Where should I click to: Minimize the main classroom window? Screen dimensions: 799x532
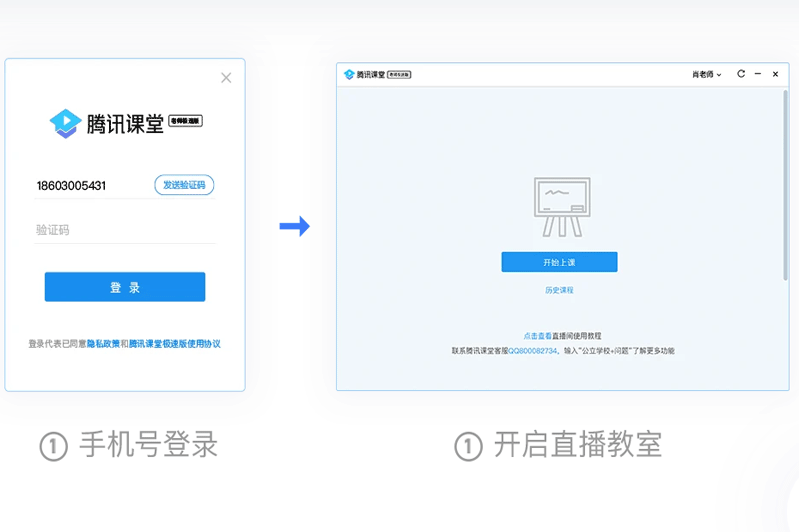click(x=758, y=74)
